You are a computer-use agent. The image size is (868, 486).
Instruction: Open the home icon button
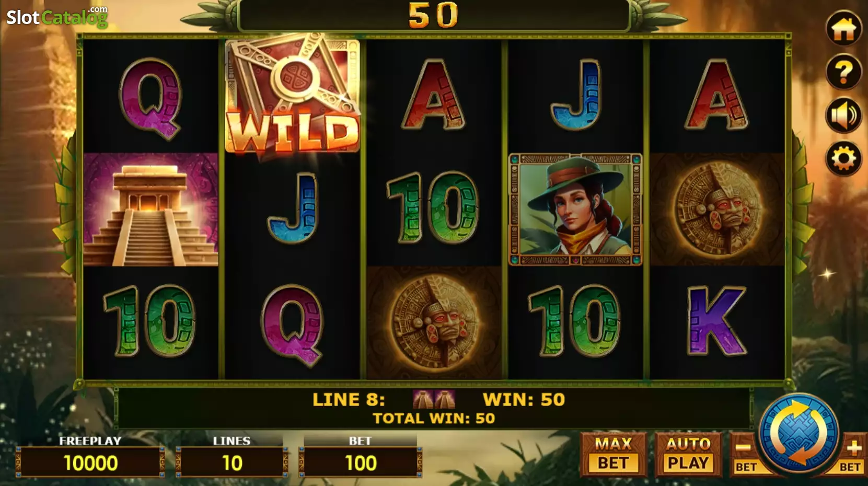(x=843, y=29)
